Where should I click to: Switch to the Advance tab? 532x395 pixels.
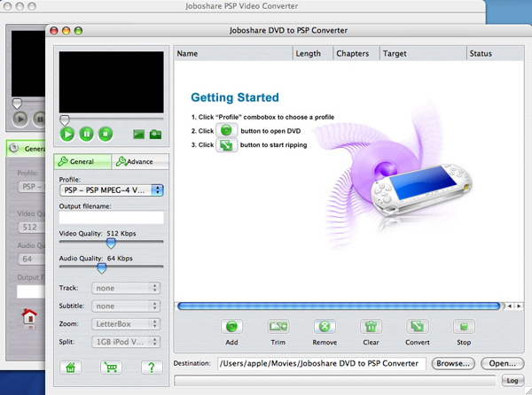click(137, 161)
